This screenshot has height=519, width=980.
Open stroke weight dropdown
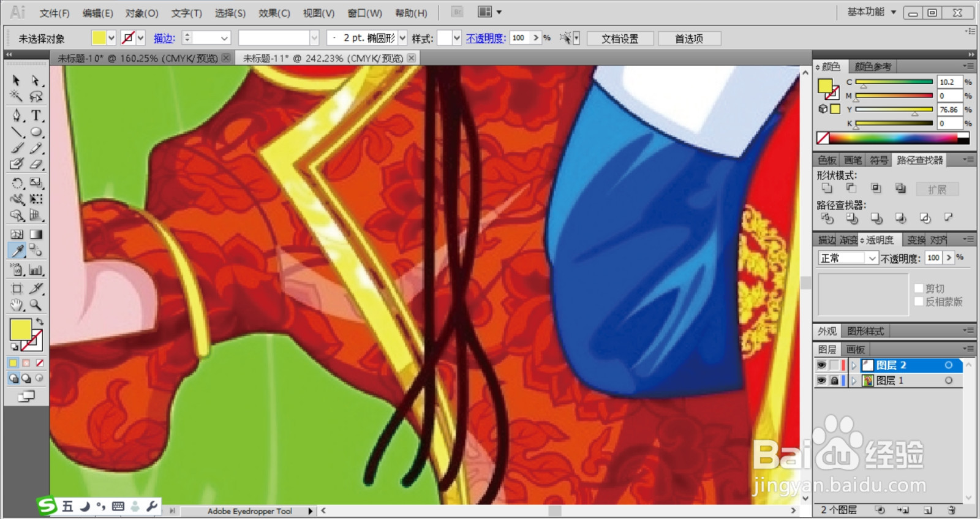click(x=224, y=38)
